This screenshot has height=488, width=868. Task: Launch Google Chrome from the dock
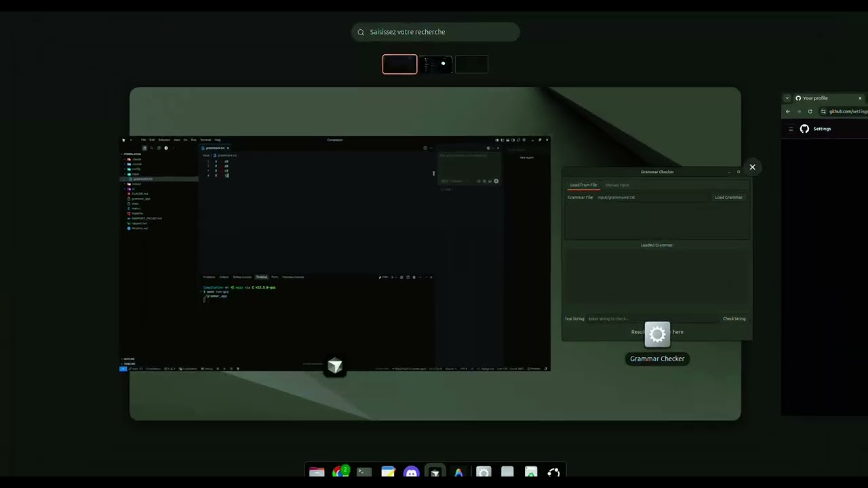pos(340,472)
